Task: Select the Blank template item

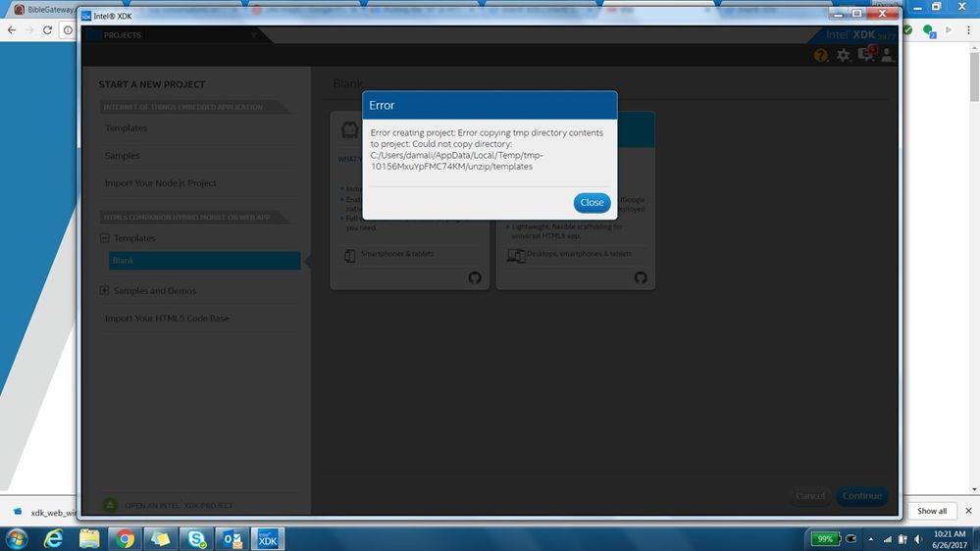Action: [204, 261]
